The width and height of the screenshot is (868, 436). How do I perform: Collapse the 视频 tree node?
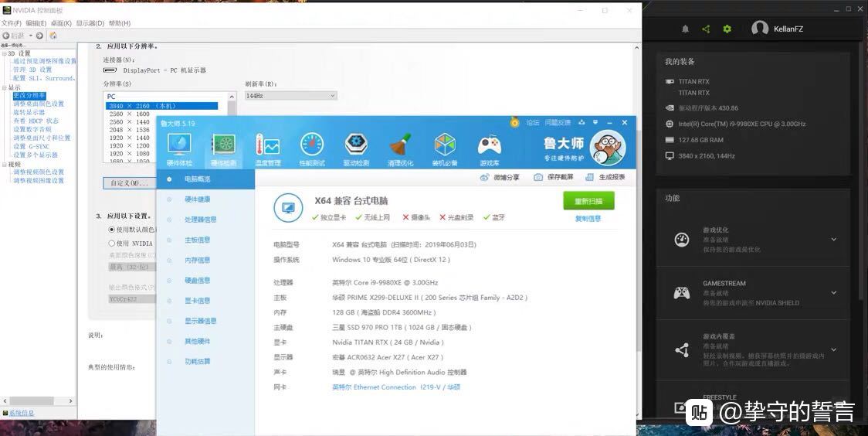[4, 165]
